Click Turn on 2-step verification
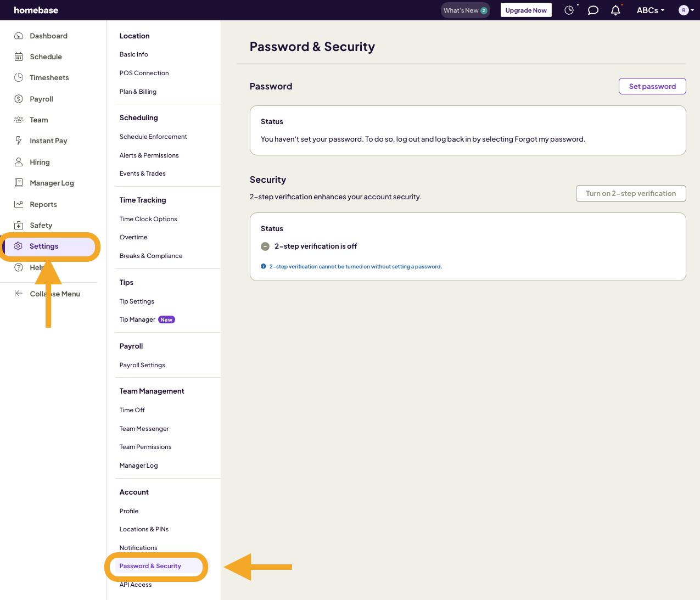700x600 pixels. 630,193
